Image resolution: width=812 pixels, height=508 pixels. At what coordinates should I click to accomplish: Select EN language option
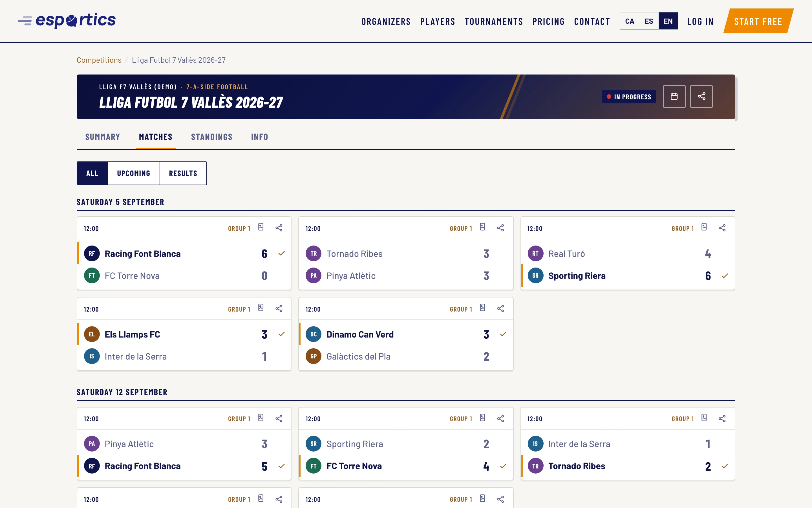(668, 21)
